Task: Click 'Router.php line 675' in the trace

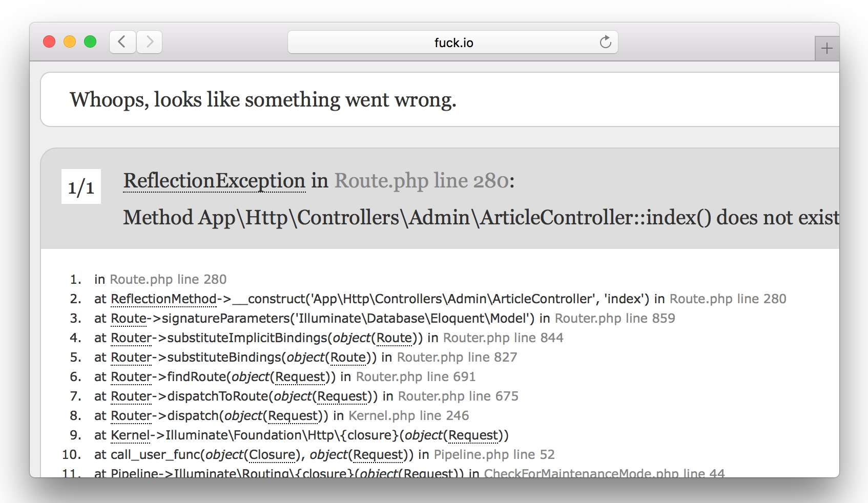Action: click(x=458, y=396)
